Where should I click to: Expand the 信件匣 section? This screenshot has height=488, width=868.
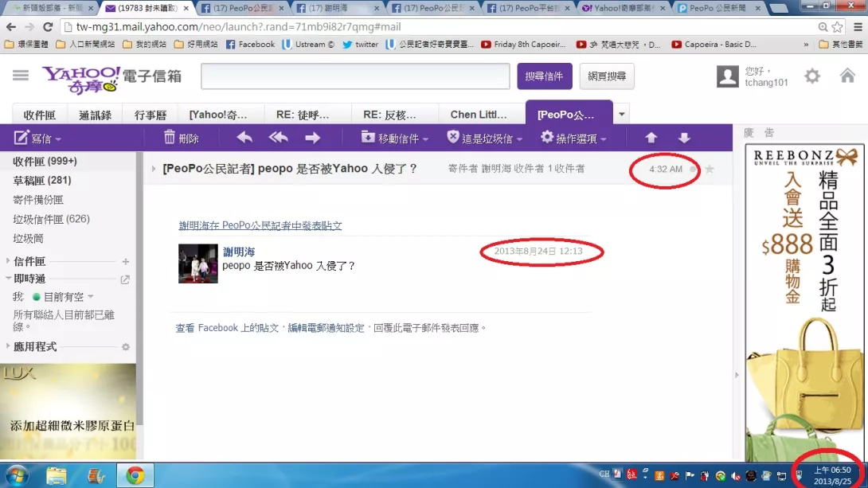point(8,260)
